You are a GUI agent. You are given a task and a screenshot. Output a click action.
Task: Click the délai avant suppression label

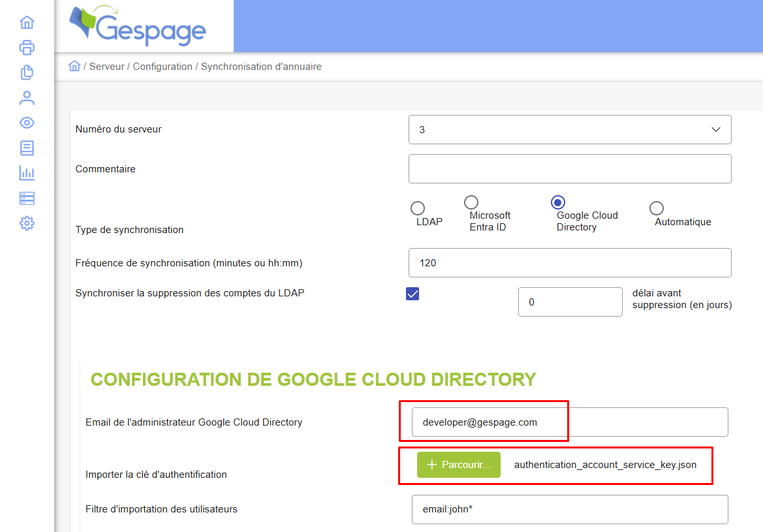point(681,299)
